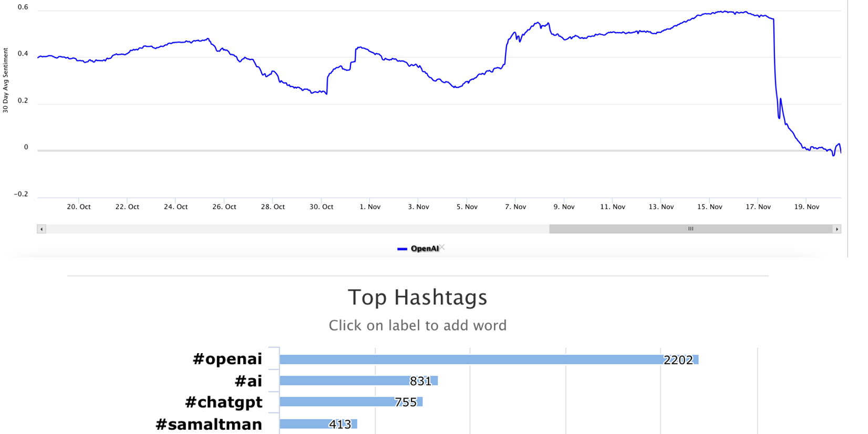Viewport: 868px width, 434px height.
Task: Click the #openai bar showing 2202
Action: point(473,360)
